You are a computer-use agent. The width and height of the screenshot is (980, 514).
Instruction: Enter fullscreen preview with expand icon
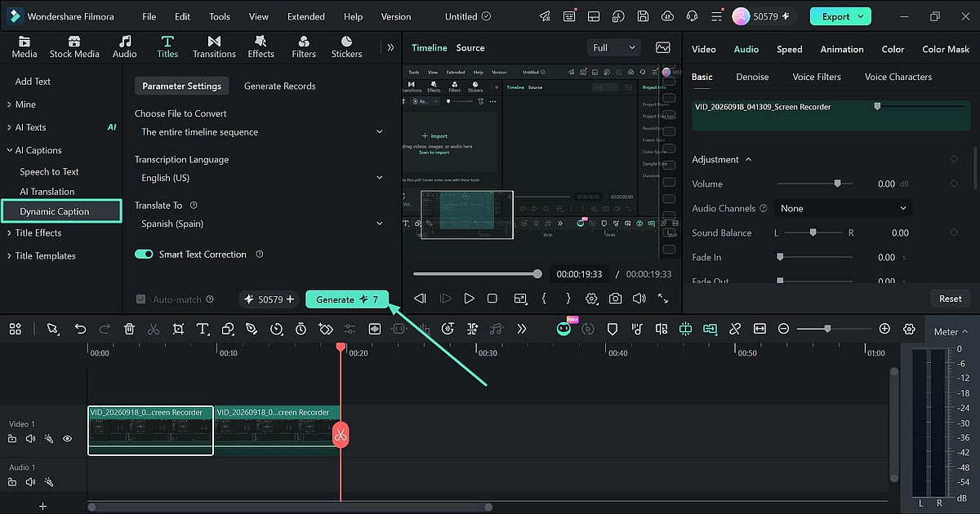point(662,299)
